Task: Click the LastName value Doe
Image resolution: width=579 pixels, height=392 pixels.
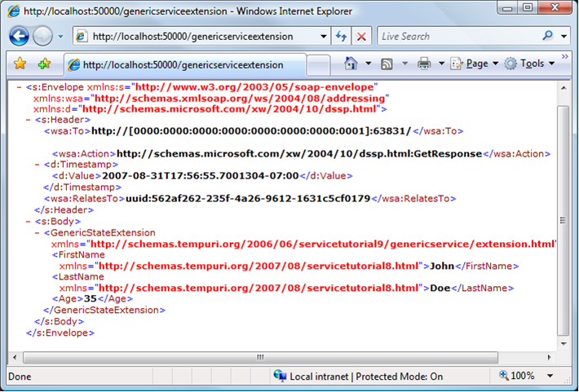Action: (x=440, y=288)
